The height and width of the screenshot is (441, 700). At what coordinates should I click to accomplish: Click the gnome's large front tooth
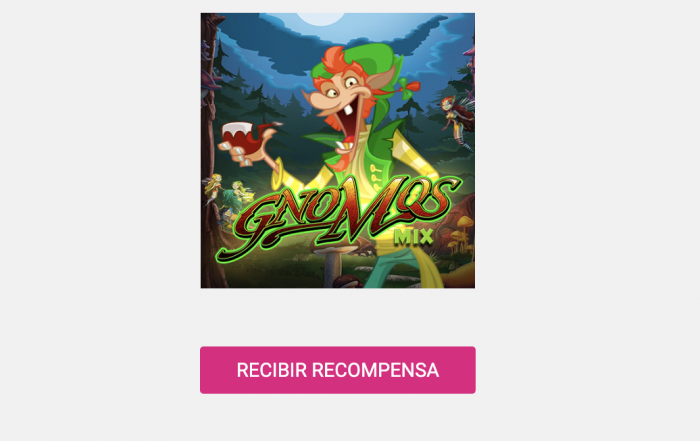[x=350, y=109]
